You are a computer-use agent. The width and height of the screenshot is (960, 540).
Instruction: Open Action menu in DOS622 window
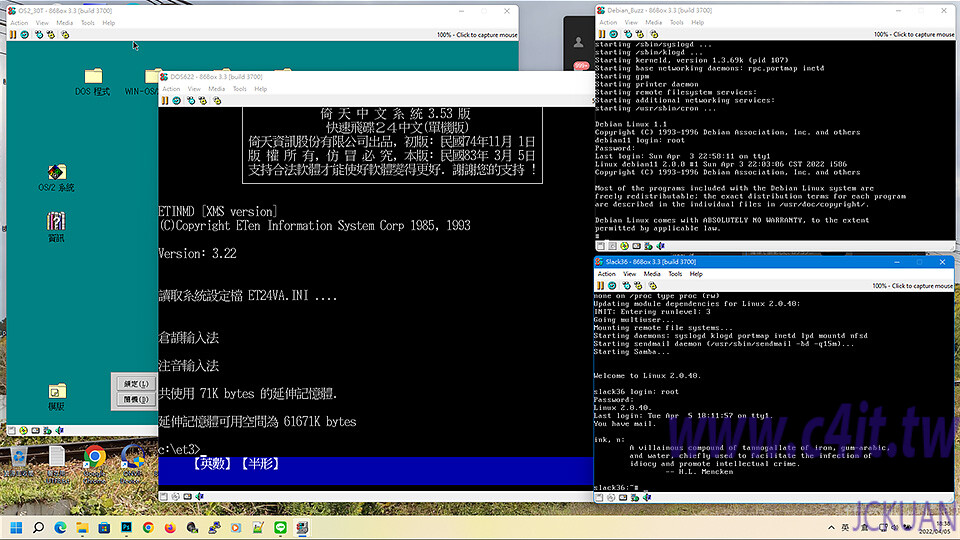click(171, 89)
